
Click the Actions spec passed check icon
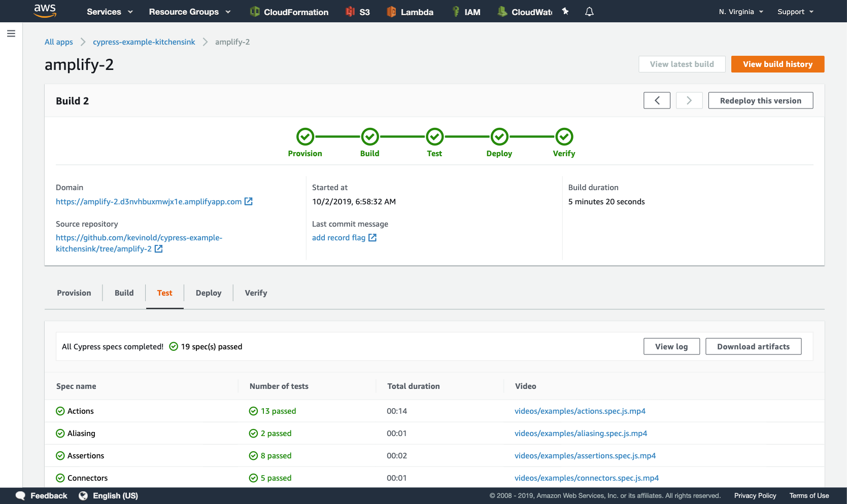pyautogui.click(x=60, y=411)
